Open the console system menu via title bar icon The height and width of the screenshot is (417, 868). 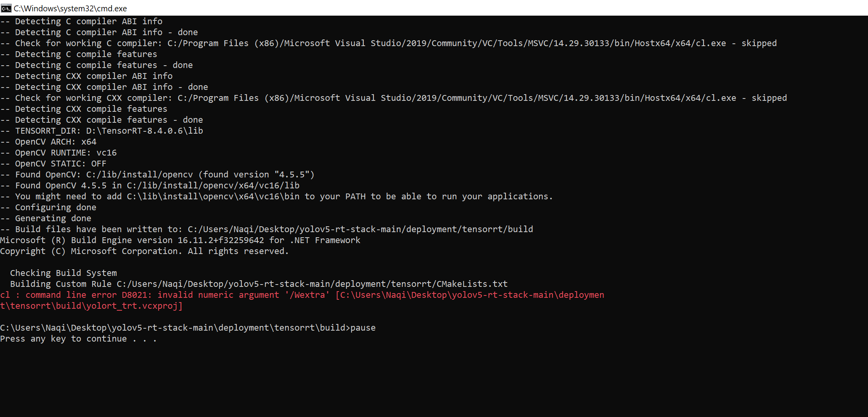(6, 8)
